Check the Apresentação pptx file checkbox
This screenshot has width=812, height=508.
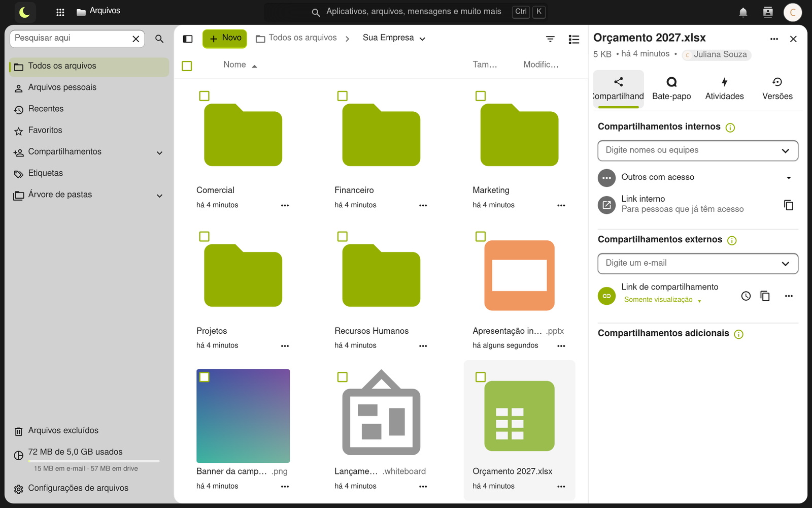pyautogui.click(x=481, y=236)
